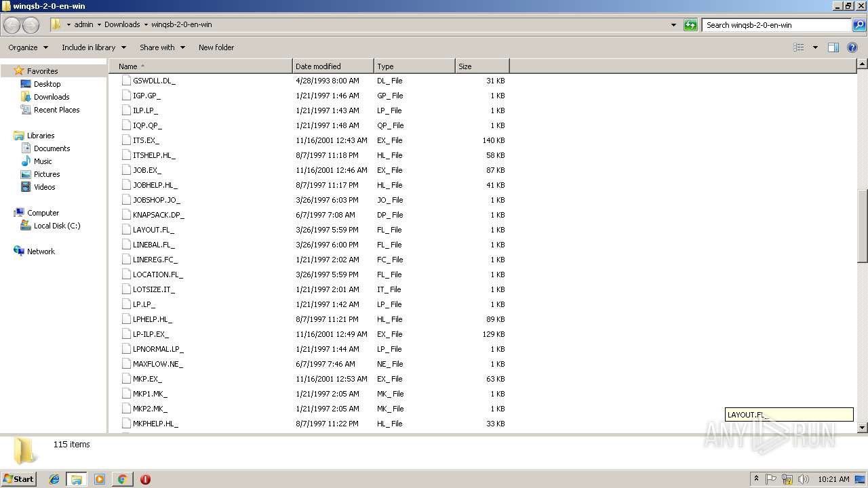Select the Computer node in sidebar
The image size is (868, 488).
click(43, 213)
